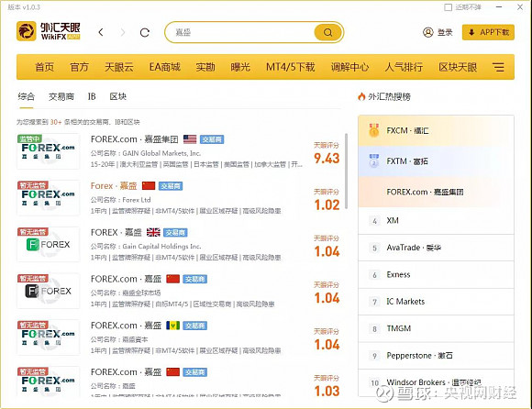
Task: Click the WikiFX logo icon
Action: (27, 31)
